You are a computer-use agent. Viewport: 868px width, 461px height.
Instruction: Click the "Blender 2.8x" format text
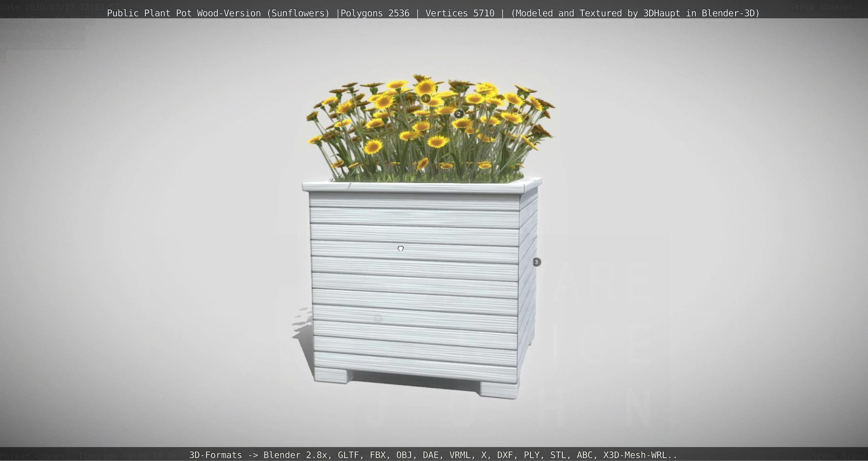(x=295, y=455)
